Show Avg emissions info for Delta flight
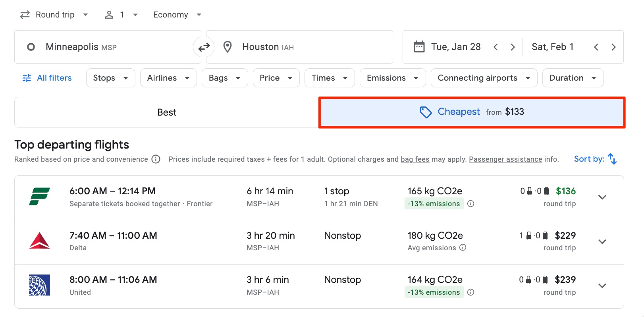This screenshot has height=317, width=644. tap(463, 247)
